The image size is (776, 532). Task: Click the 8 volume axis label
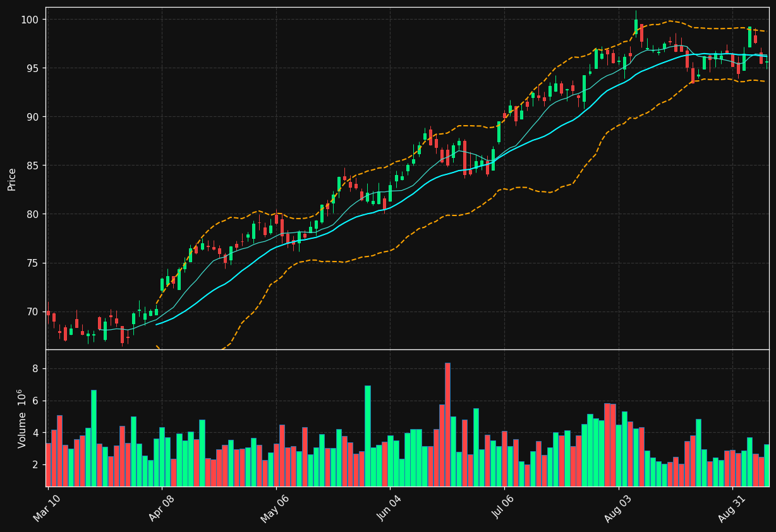coord(35,368)
